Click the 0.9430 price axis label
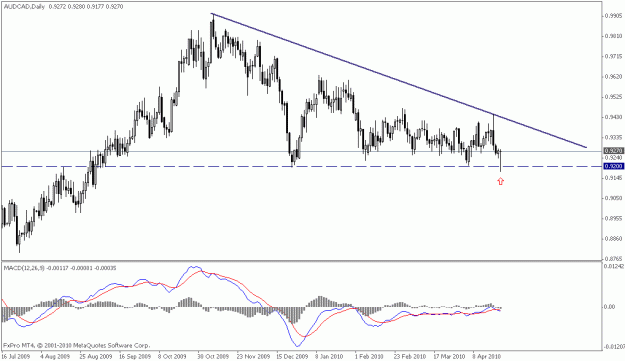Image resolution: width=625 pixels, height=361 pixels. (x=613, y=117)
